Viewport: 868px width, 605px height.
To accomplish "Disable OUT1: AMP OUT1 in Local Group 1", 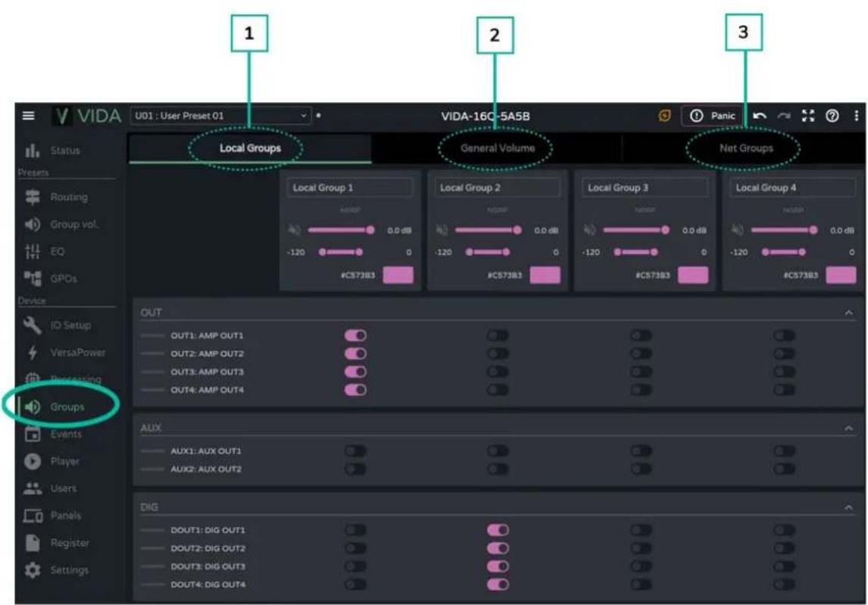I will click(355, 335).
